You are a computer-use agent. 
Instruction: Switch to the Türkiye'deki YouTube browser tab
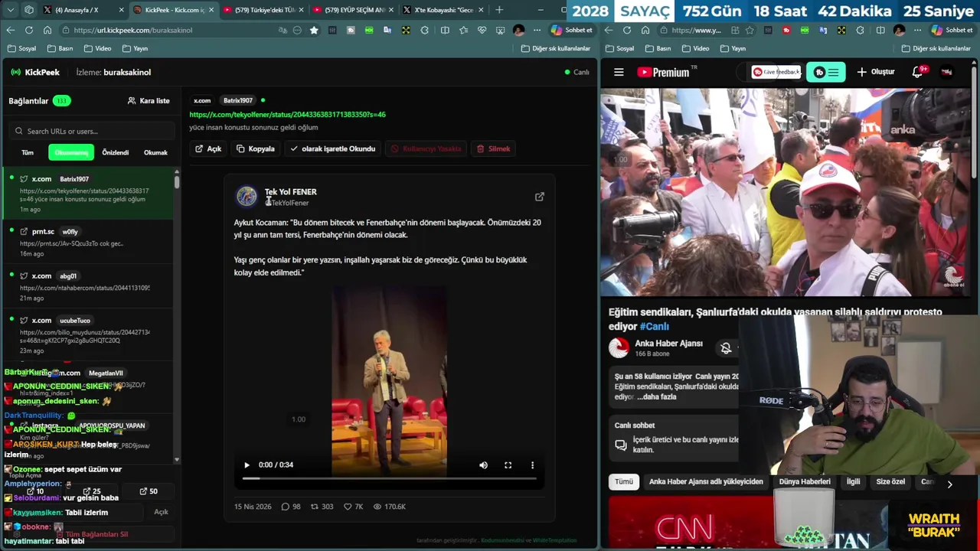pyautogui.click(x=263, y=10)
